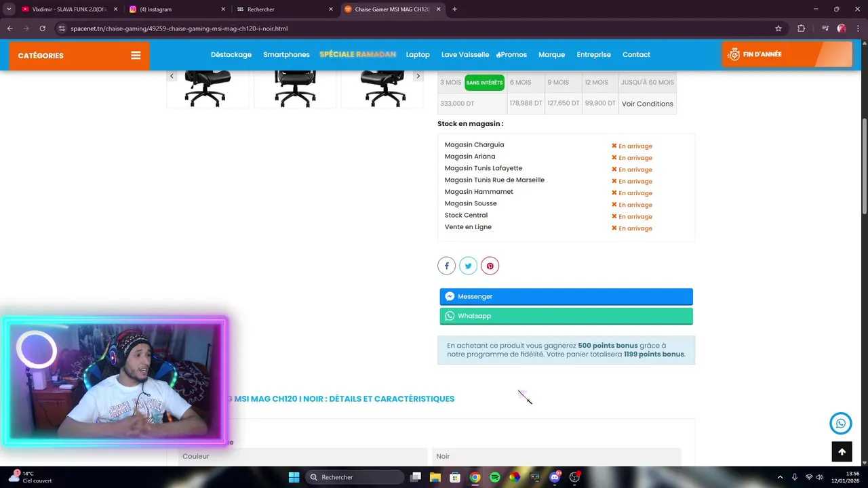Open the Marque menu
The width and height of the screenshot is (868, 488).
[x=551, y=55]
